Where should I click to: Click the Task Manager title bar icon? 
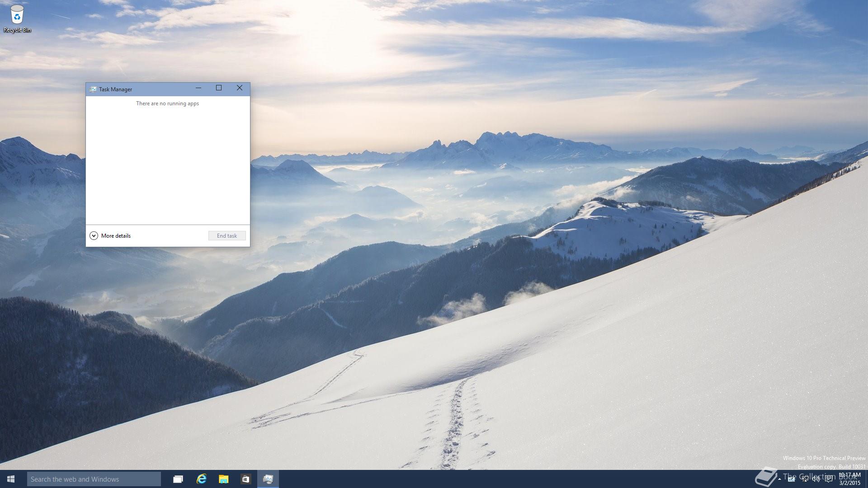pos(93,89)
